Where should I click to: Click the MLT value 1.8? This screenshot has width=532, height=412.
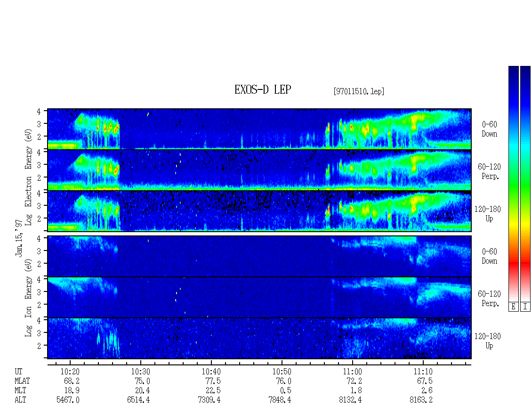(x=356, y=390)
